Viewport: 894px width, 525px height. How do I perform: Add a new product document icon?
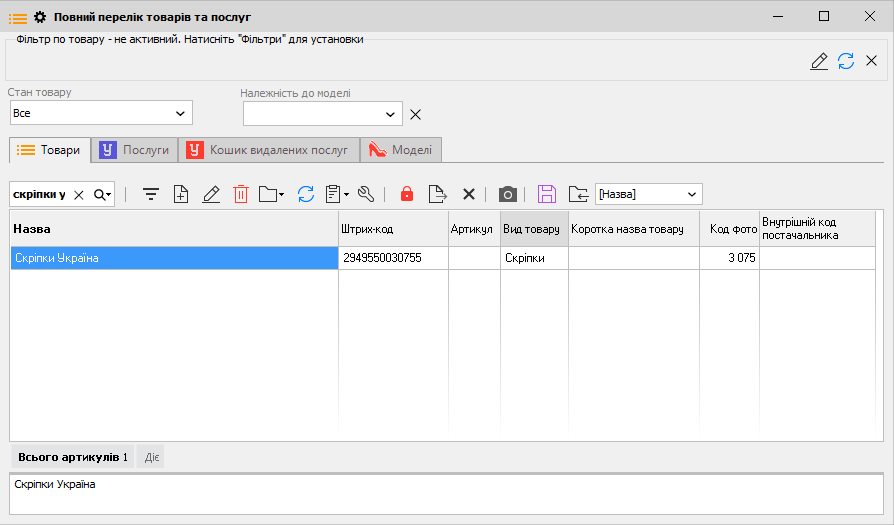(x=181, y=194)
